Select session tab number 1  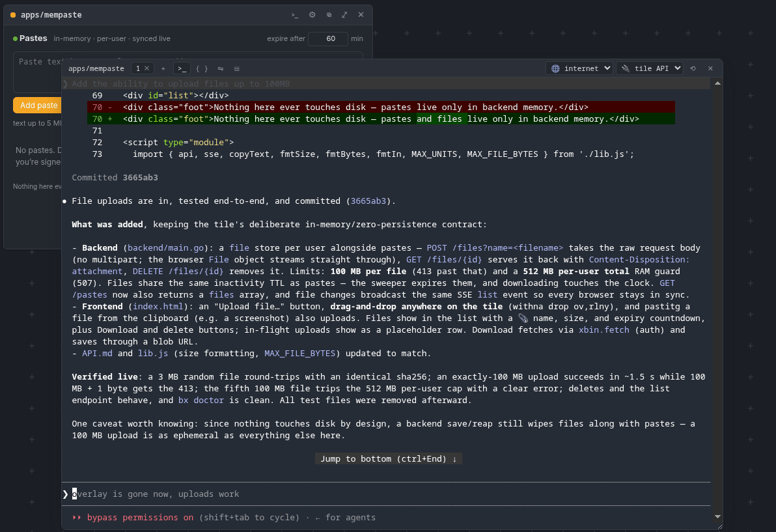tap(137, 68)
